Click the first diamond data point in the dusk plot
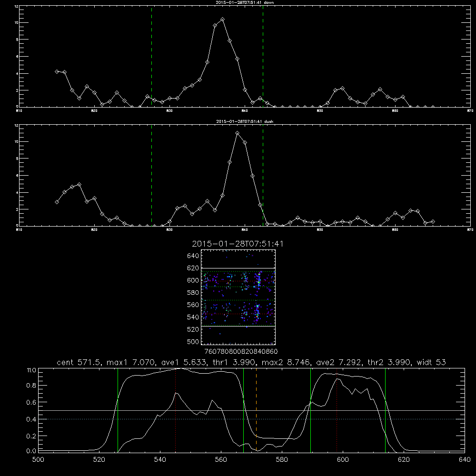This screenshot has width=476, height=476. pyautogui.click(x=57, y=202)
